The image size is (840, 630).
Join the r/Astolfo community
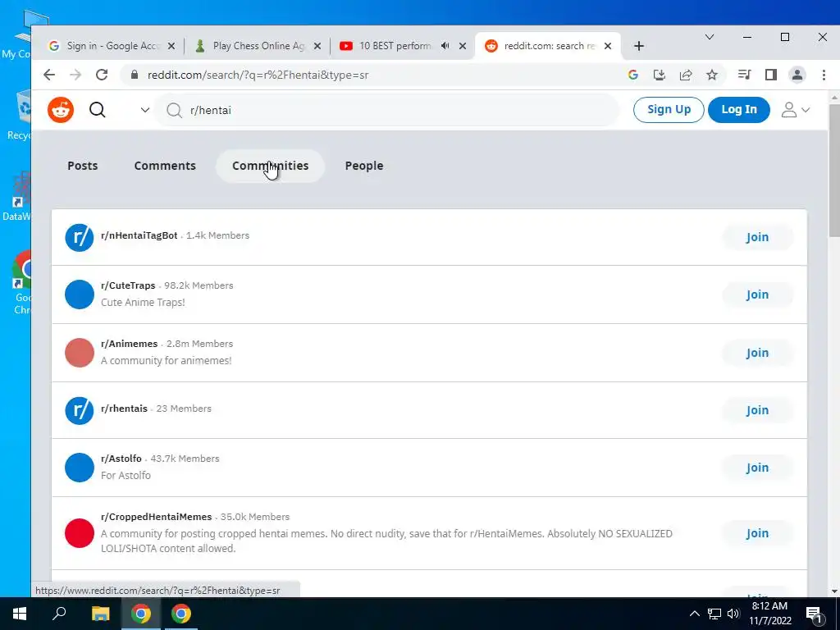(757, 468)
